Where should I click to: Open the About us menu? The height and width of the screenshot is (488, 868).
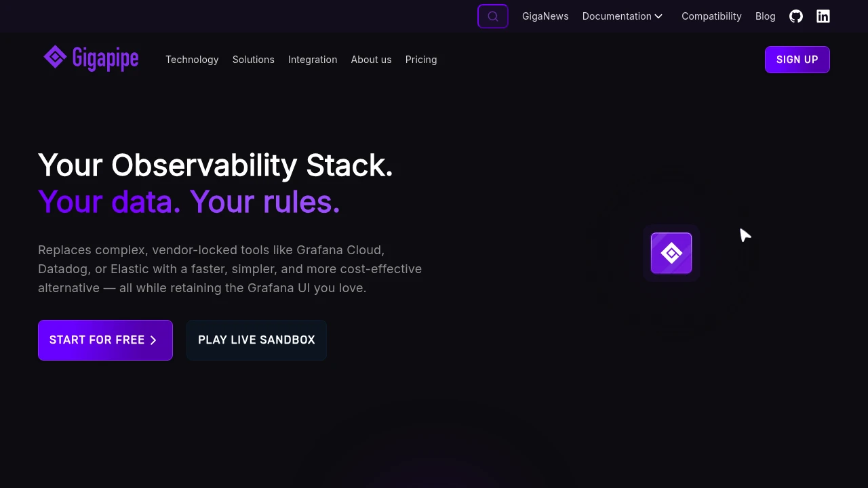point(371,60)
